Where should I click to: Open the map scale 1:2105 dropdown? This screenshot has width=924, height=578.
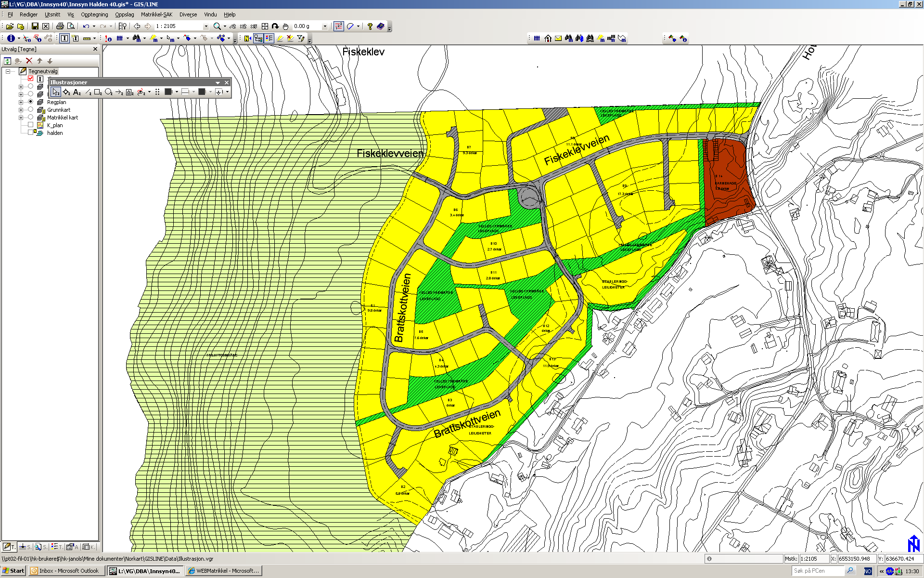tap(206, 26)
